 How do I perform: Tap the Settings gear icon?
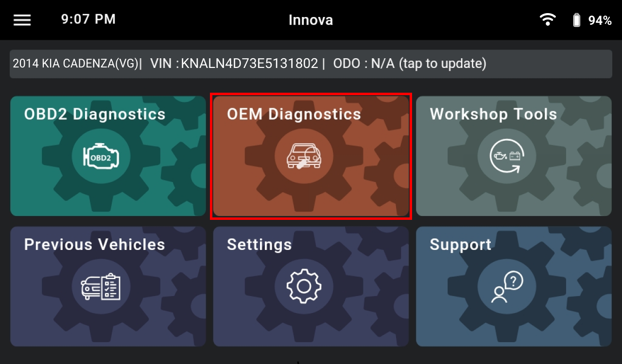(304, 287)
